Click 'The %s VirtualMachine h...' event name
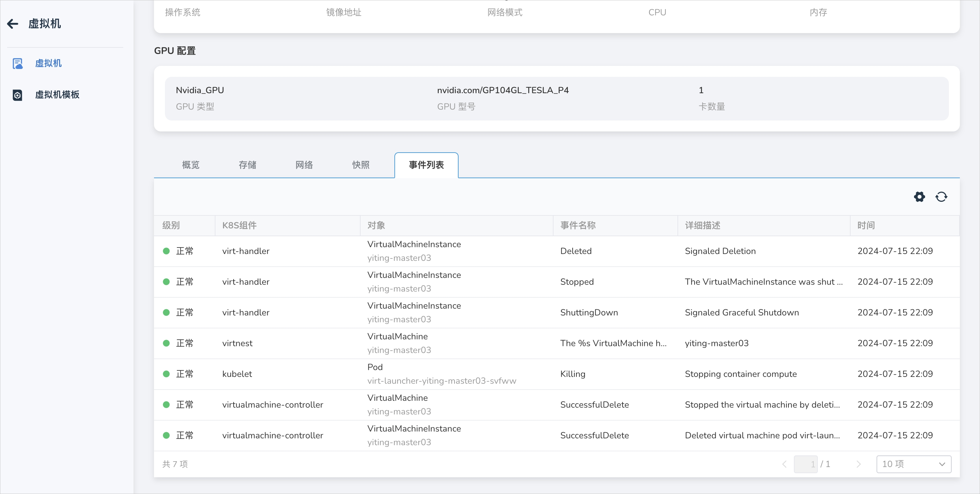This screenshot has height=494, width=980. coord(613,343)
